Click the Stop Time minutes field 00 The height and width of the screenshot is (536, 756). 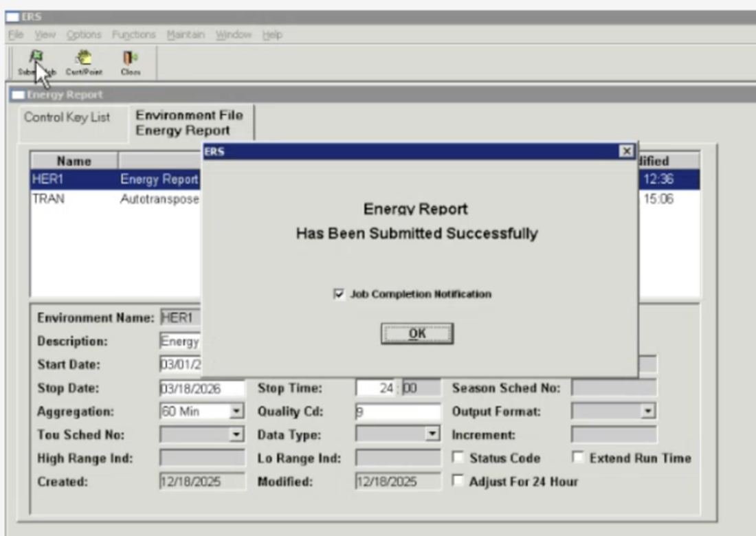pos(421,388)
